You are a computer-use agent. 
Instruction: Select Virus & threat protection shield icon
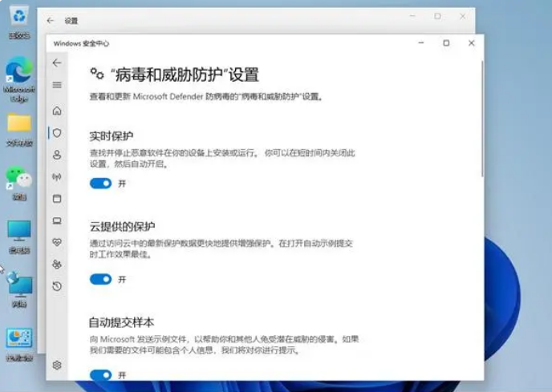click(x=57, y=133)
